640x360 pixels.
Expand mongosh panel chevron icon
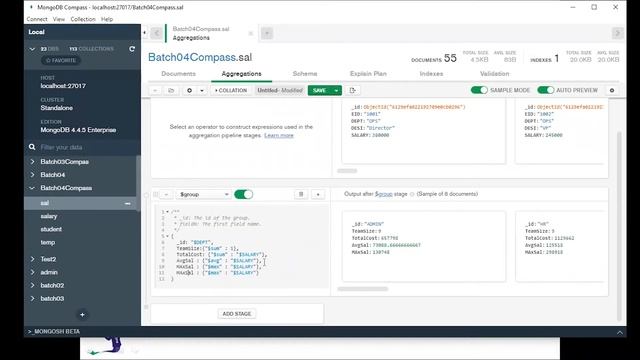[x=620, y=332]
